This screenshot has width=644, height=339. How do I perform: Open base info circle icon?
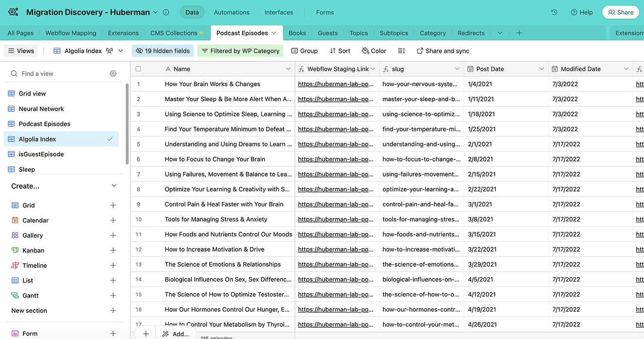click(166, 12)
